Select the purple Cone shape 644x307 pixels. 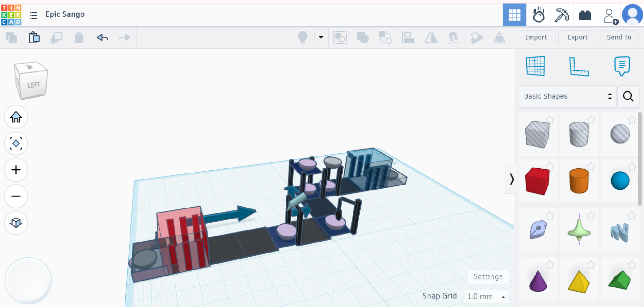click(538, 281)
